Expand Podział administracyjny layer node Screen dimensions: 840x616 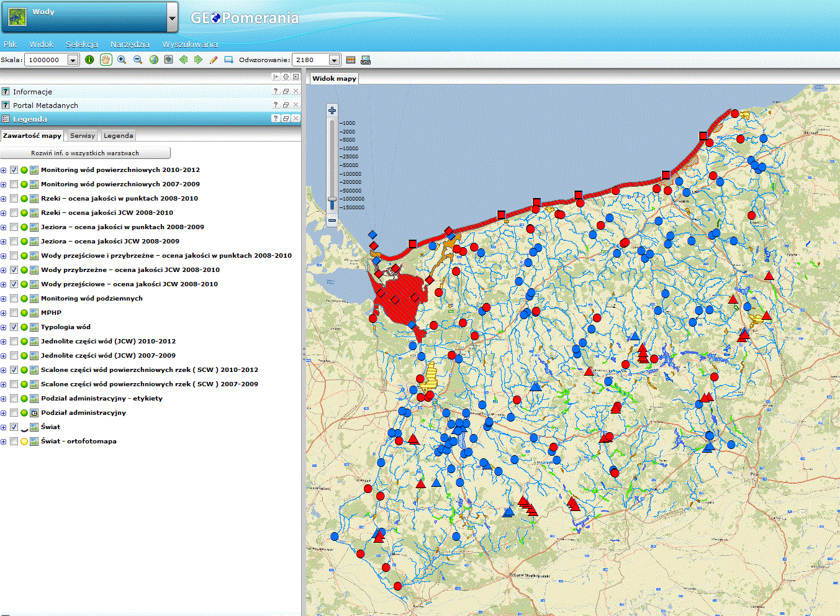click(4, 413)
